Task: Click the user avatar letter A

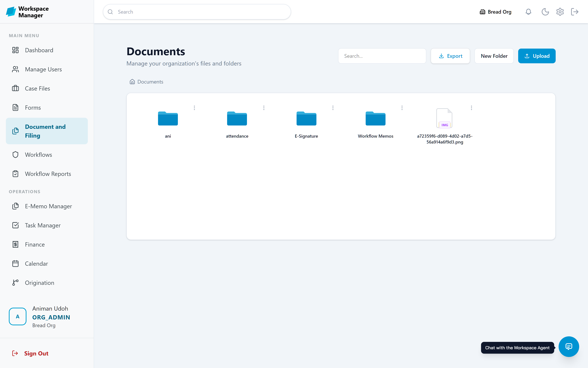Action: (x=17, y=316)
